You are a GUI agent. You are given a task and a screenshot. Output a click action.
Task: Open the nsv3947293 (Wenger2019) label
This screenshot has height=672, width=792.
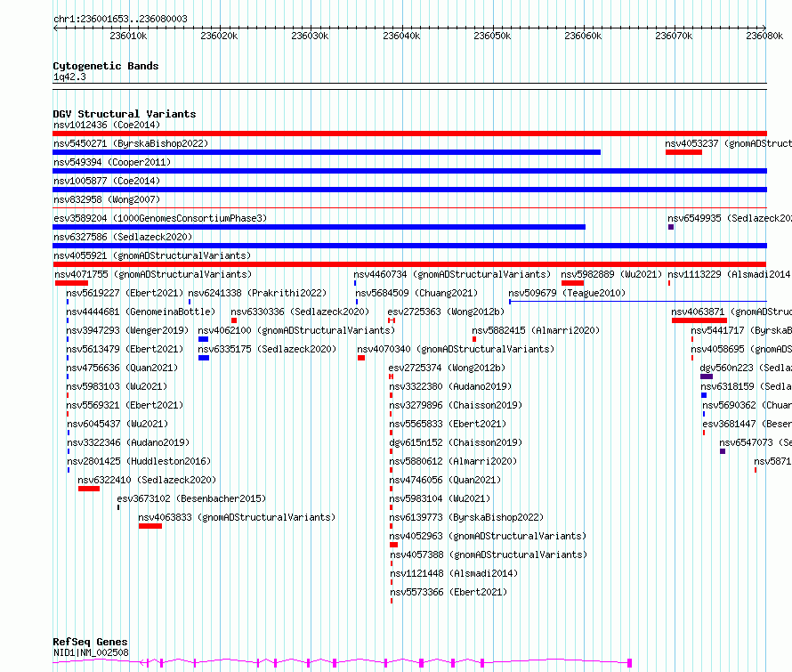coord(127,330)
